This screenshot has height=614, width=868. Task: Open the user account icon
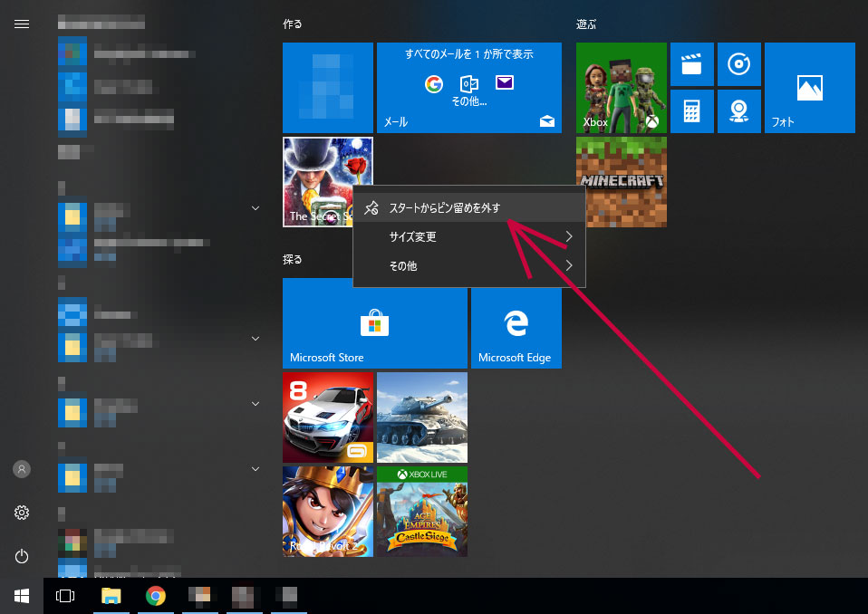[x=22, y=470]
